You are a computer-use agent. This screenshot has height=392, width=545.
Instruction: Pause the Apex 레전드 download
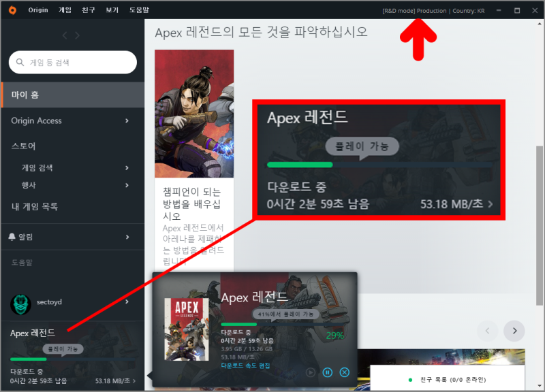point(328,372)
